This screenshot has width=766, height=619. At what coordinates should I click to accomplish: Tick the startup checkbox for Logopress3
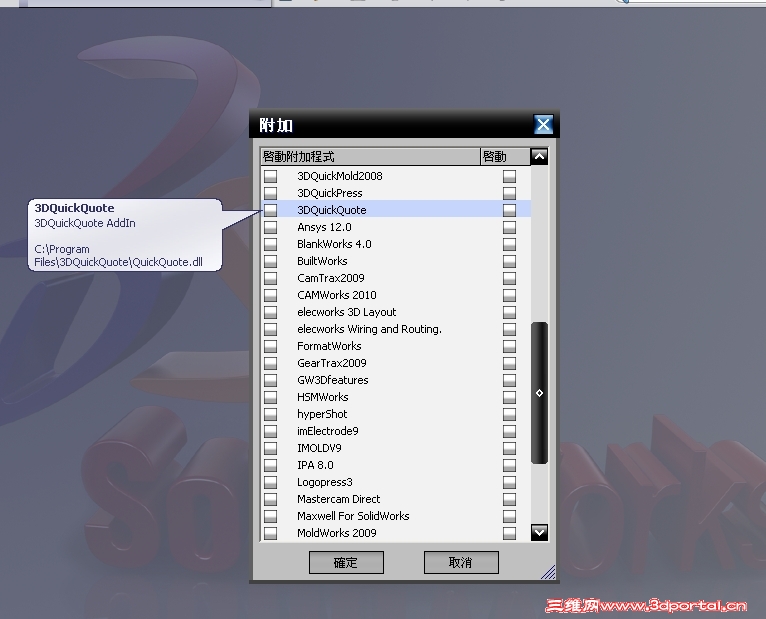coord(509,482)
